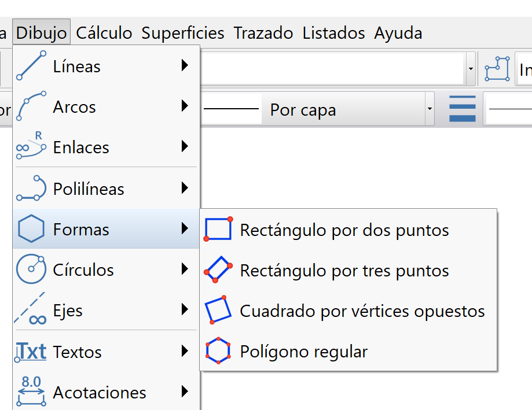Click the Txt Textos tool icon
This screenshot has width=532, height=410.
(30, 352)
